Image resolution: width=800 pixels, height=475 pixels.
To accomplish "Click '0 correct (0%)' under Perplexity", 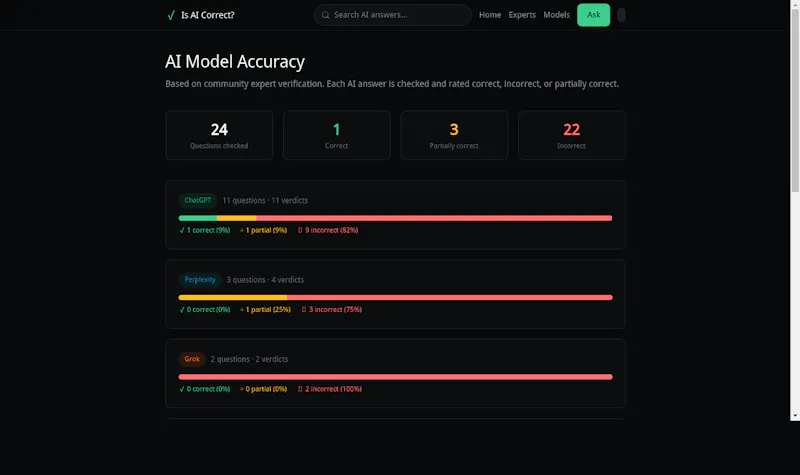I will [x=208, y=310].
